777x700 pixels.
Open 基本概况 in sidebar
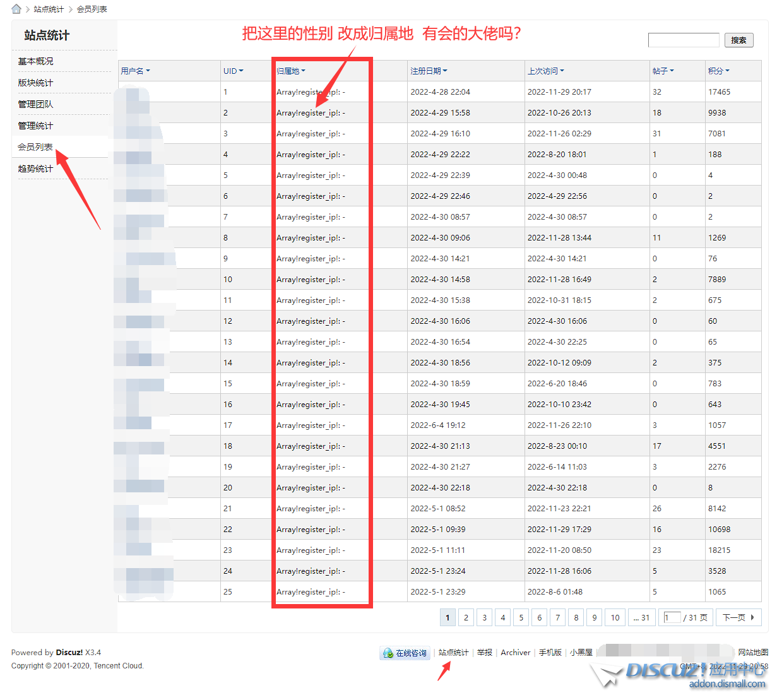(36, 61)
